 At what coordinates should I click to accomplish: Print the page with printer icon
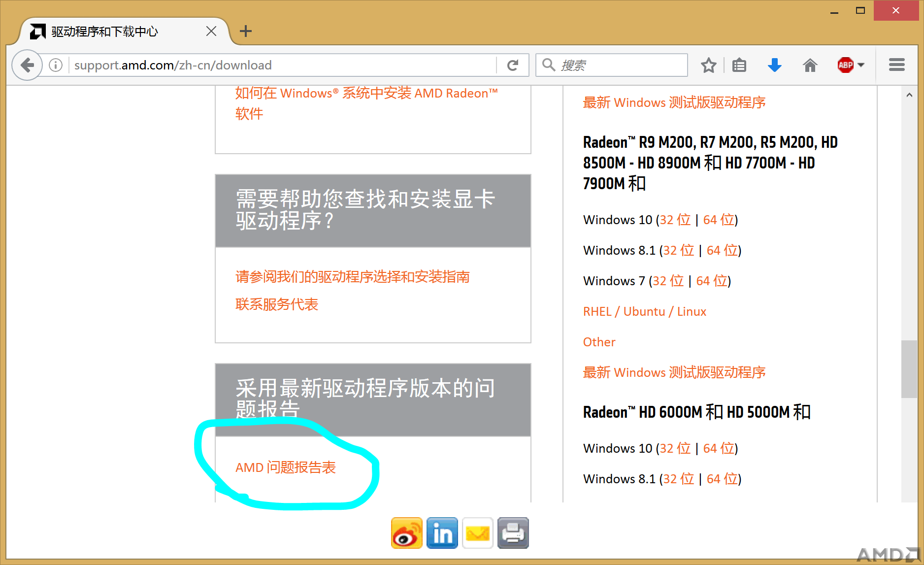[x=513, y=533]
